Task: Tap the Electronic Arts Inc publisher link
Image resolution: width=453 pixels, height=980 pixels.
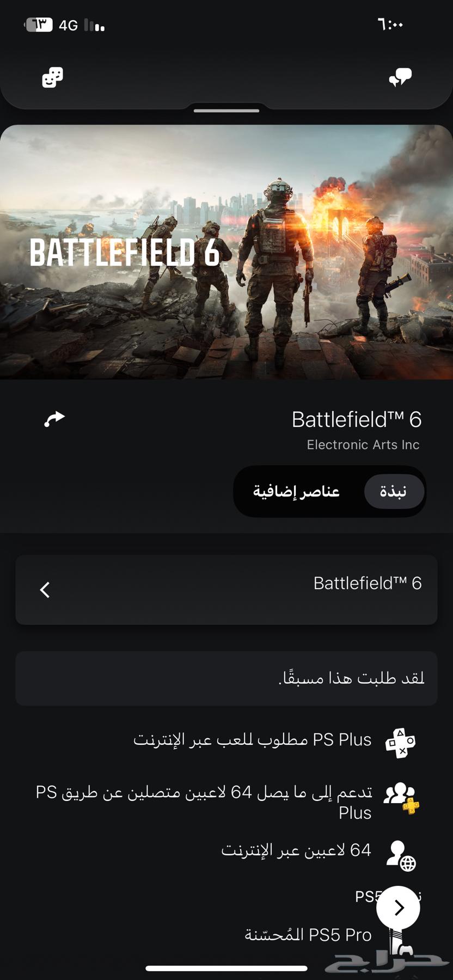Action: pyautogui.click(x=363, y=445)
